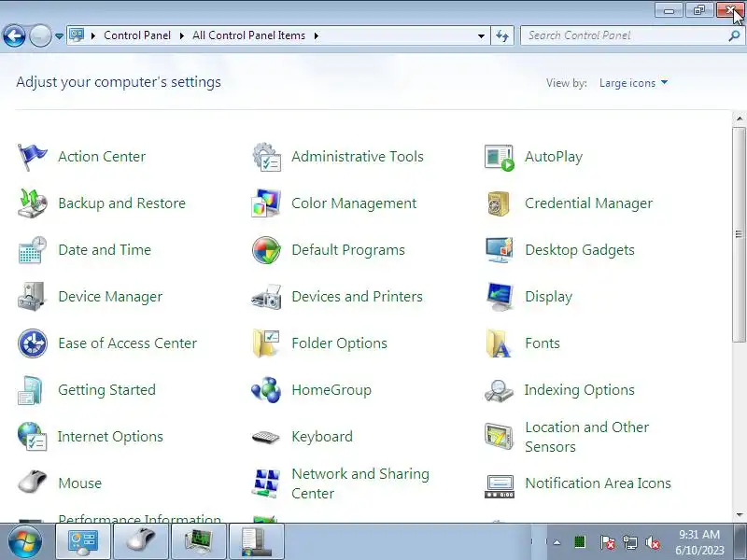Open the Network and Sharing Center icon
The height and width of the screenshot is (560, 747).
tap(266, 483)
